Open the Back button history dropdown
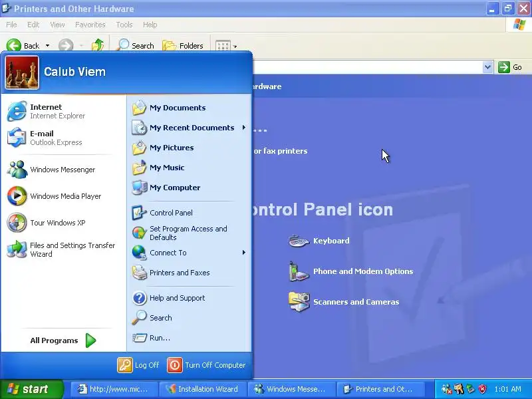 pyautogui.click(x=47, y=45)
